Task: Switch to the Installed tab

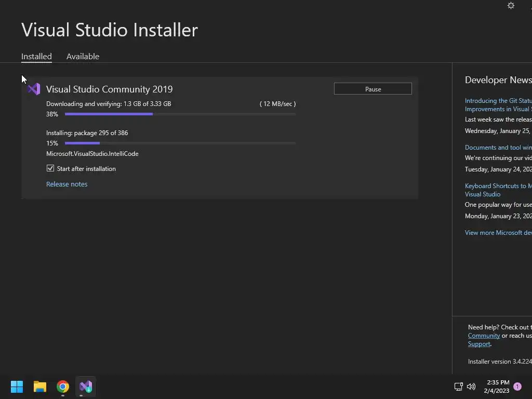Action: [37, 56]
